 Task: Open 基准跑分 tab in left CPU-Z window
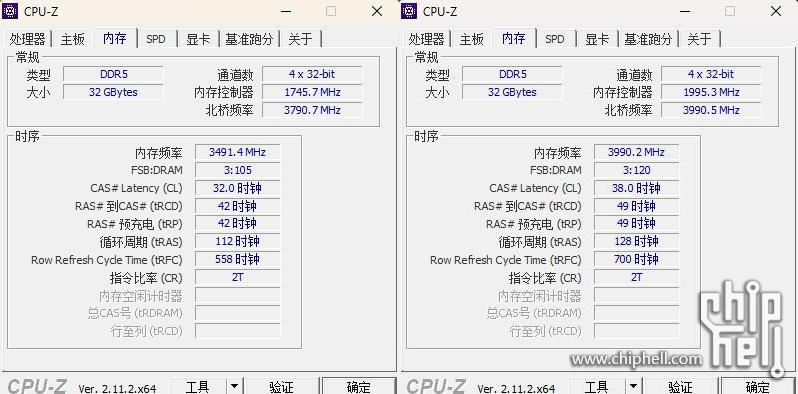point(249,39)
